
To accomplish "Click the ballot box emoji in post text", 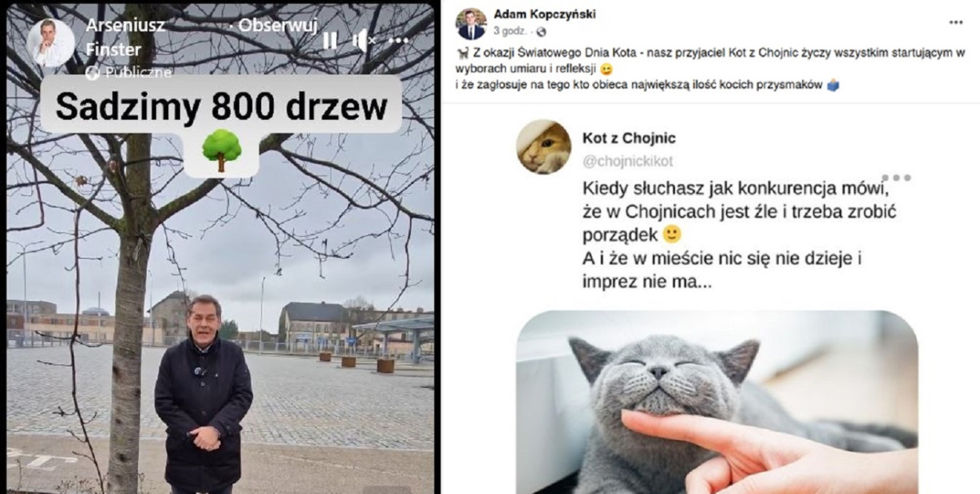I will tap(833, 85).
